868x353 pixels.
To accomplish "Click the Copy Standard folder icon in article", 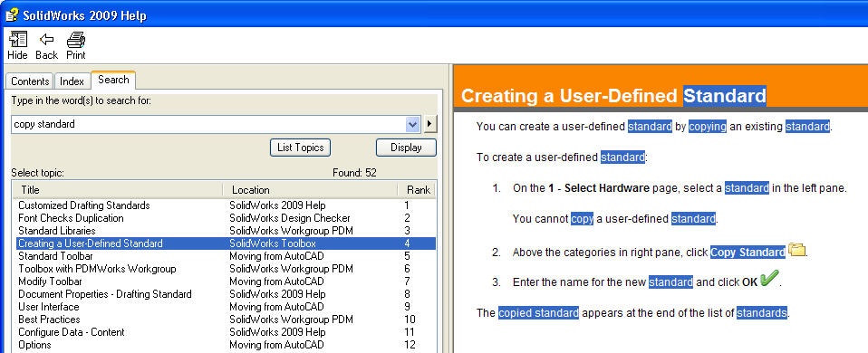I will coord(796,250).
